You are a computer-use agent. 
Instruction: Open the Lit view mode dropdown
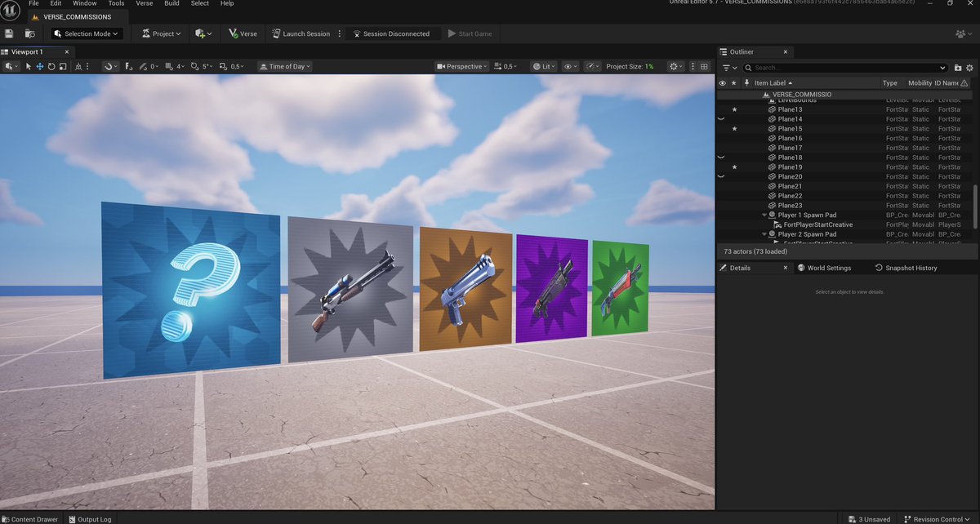pyautogui.click(x=545, y=66)
